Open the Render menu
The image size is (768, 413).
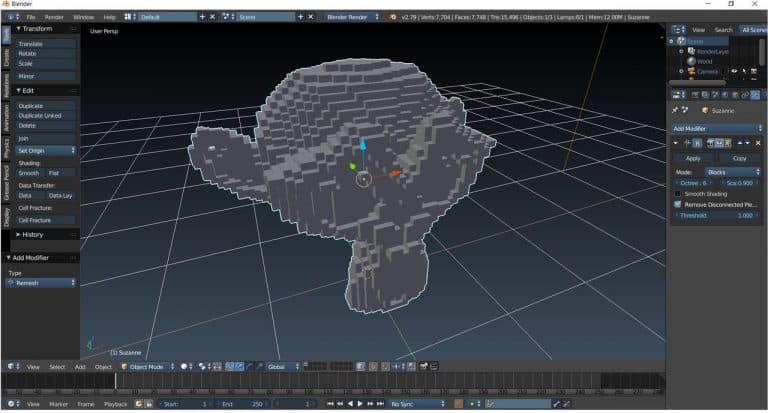pos(54,17)
